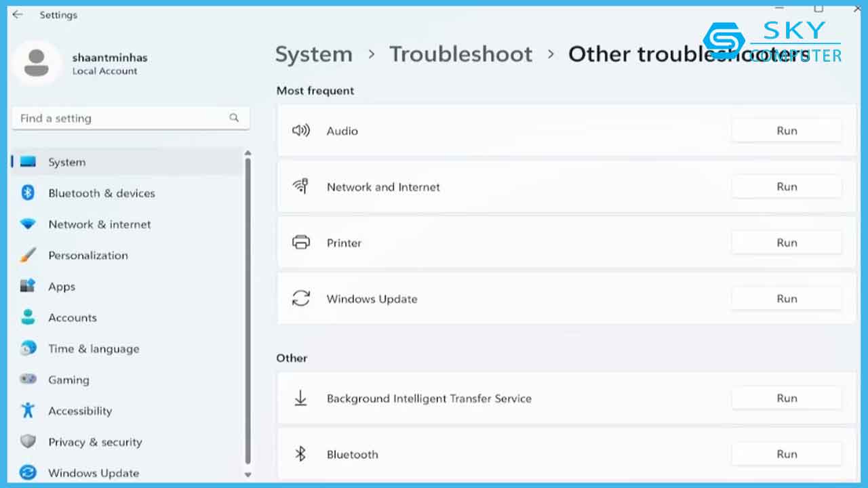Viewport: 868px width, 488px height.
Task: Click the shaantminhas account name
Action: (110, 58)
